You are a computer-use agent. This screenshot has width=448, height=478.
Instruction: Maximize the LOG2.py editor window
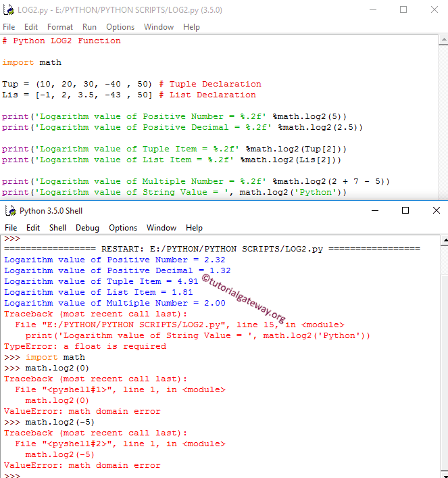coord(403,9)
